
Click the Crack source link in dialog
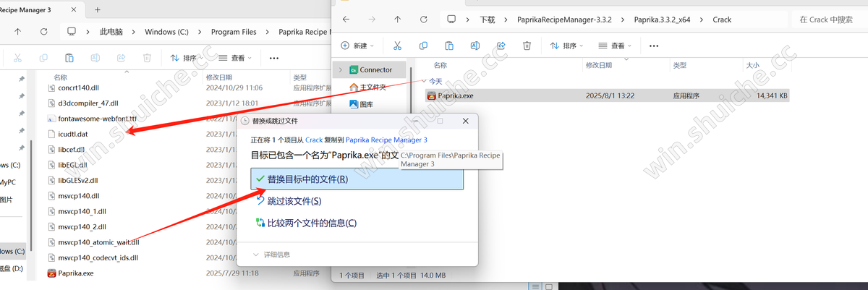[314, 140]
